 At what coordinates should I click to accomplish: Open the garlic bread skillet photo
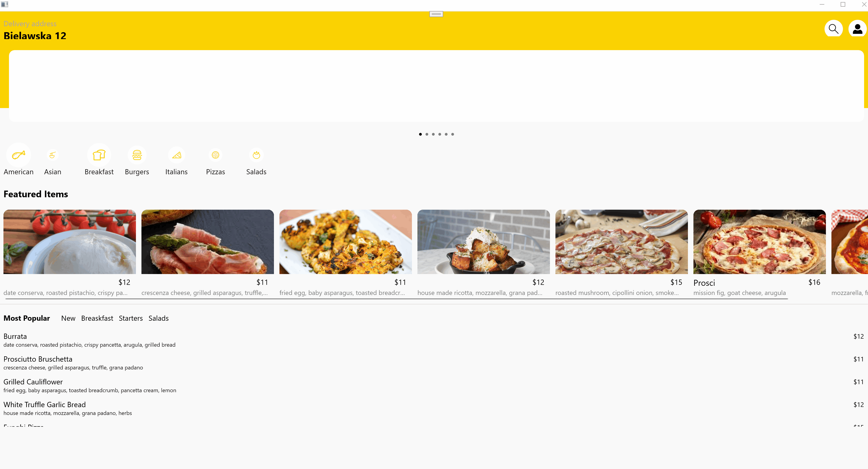click(x=483, y=242)
